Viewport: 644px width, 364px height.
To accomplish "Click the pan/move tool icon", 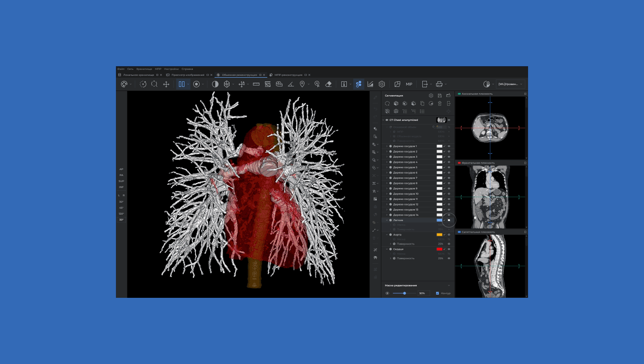I will [166, 84].
